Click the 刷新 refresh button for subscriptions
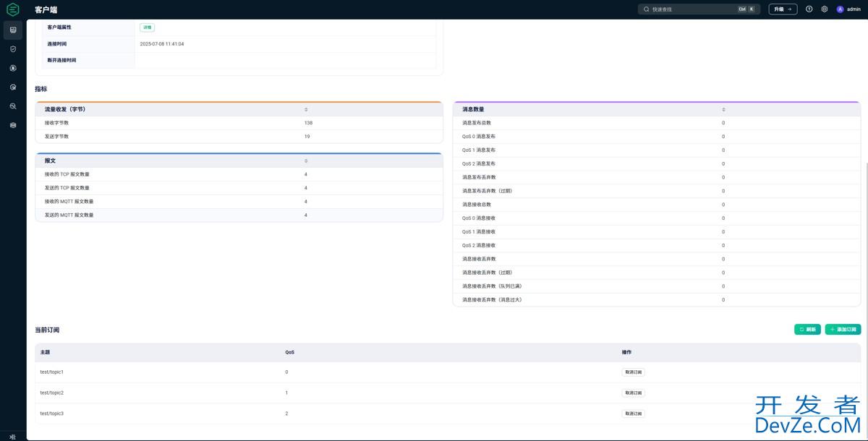The image size is (868, 441). point(807,330)
